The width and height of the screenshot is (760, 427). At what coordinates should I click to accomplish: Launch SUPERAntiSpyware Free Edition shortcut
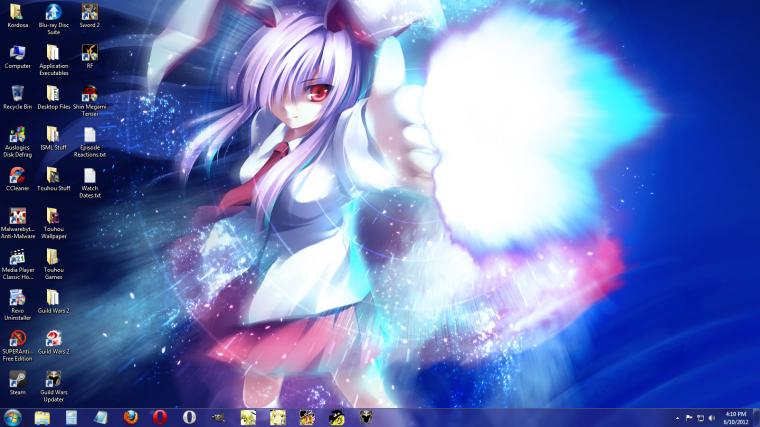tap(17, 346)
